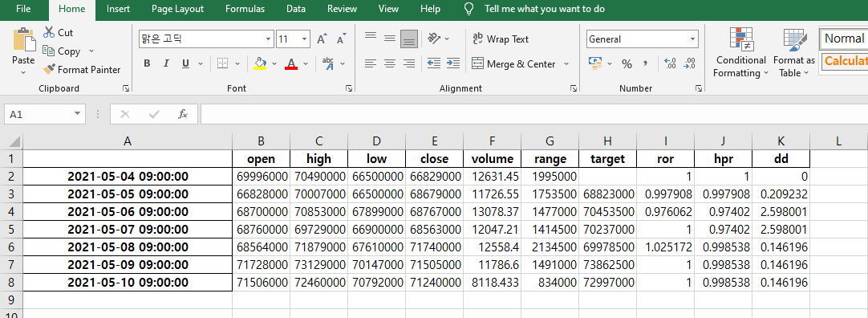Open the text orientation tool
The width and height of the screenshot is (868, 318).
pyautogui.click(x=435, y=39)
